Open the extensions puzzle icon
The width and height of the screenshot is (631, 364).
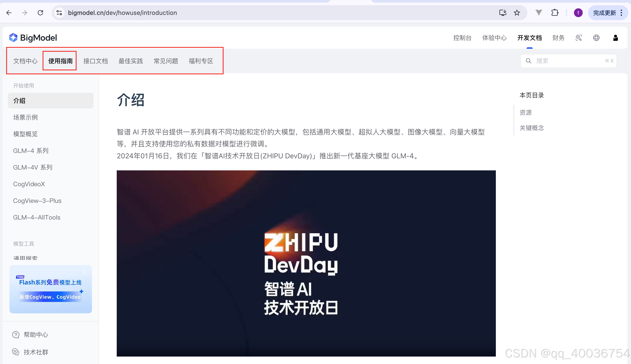tap(555, 12)
